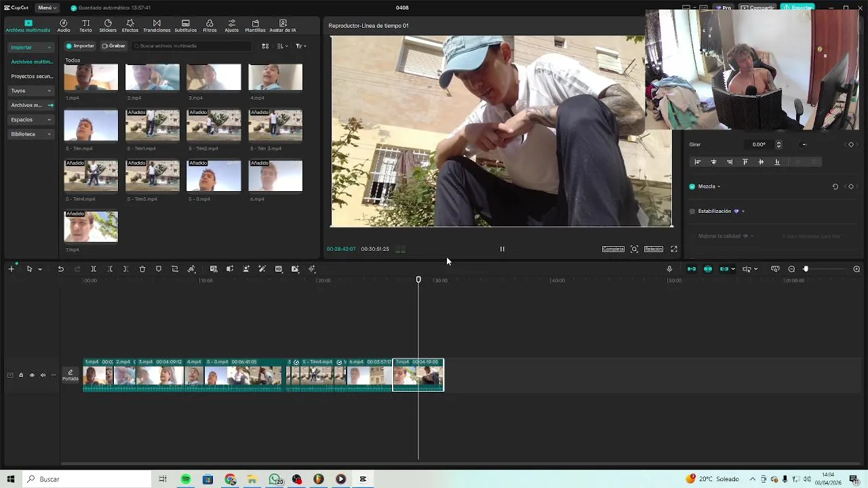The width and height of the screenshot is (868, 488).
Task: Open the media filter dropdown
Action: point(300,46)
